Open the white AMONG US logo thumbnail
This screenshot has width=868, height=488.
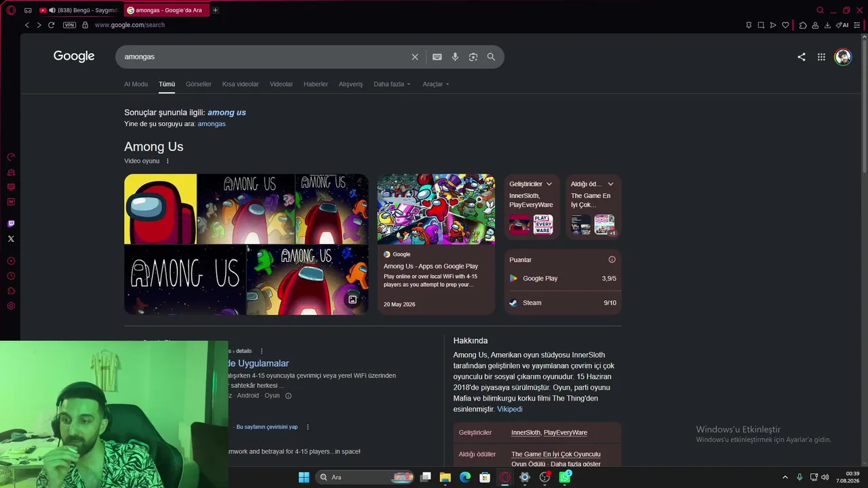click(x=184, y=279)
